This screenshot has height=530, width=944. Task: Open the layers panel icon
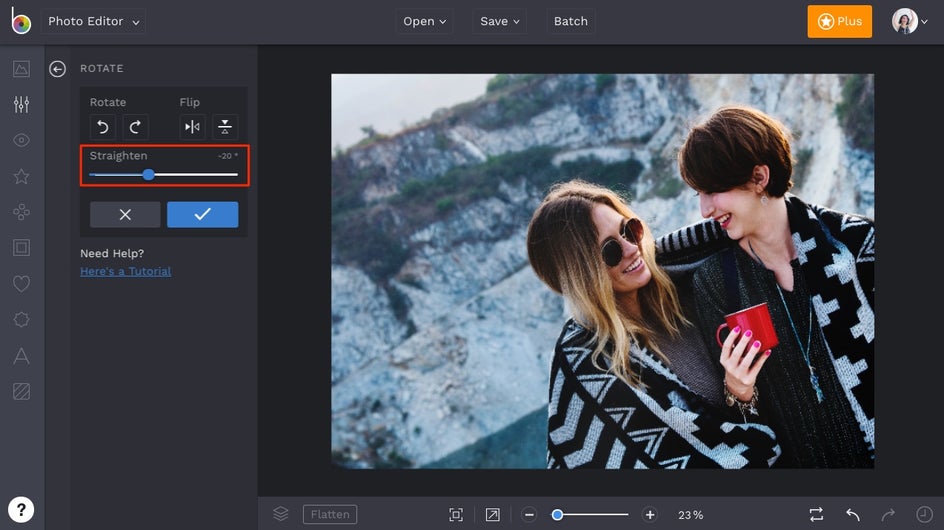tap(281, 514)
